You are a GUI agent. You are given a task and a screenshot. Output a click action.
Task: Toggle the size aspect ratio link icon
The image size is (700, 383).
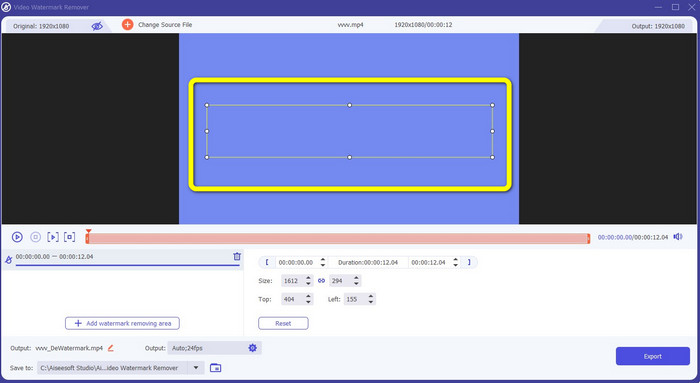(x=321, y=281)
